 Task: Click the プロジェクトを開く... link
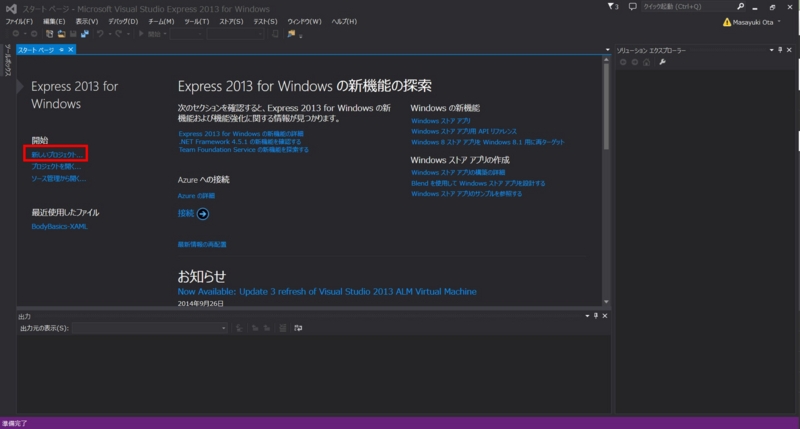56,166
